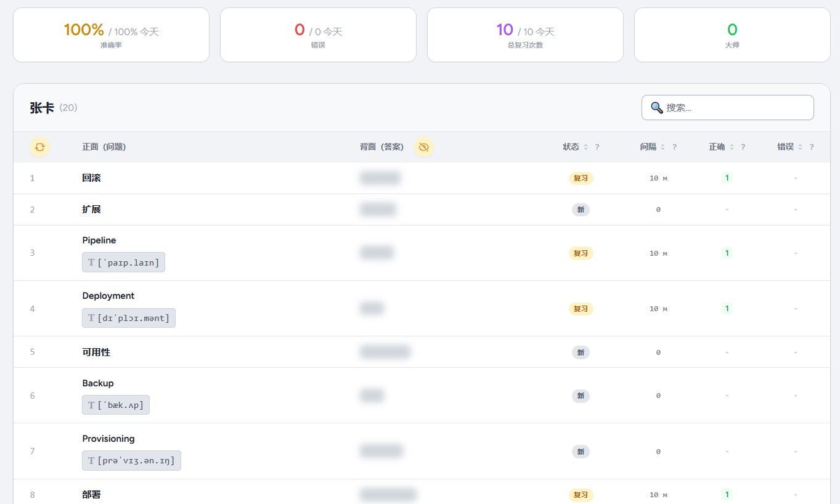Click the Deployment phonetic transcription chip
Screen dimensions: 840x504
[129, 318]
